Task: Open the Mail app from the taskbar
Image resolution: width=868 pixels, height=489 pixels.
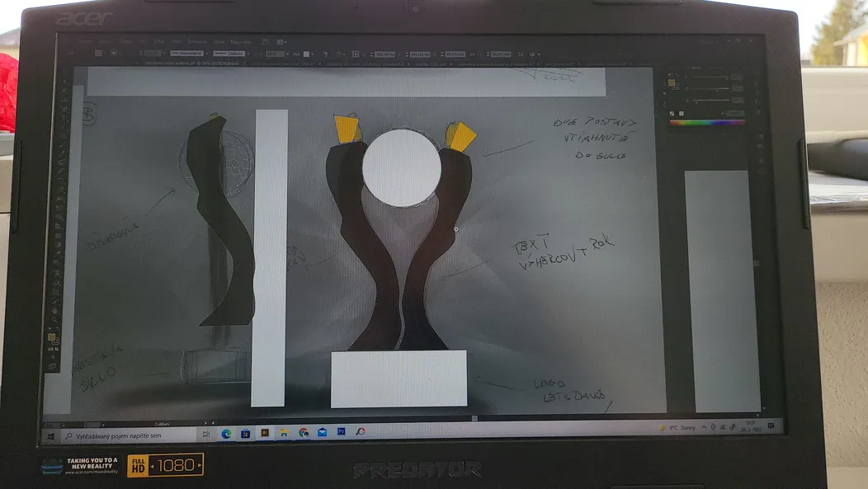Action: click(x=322, y=432)
